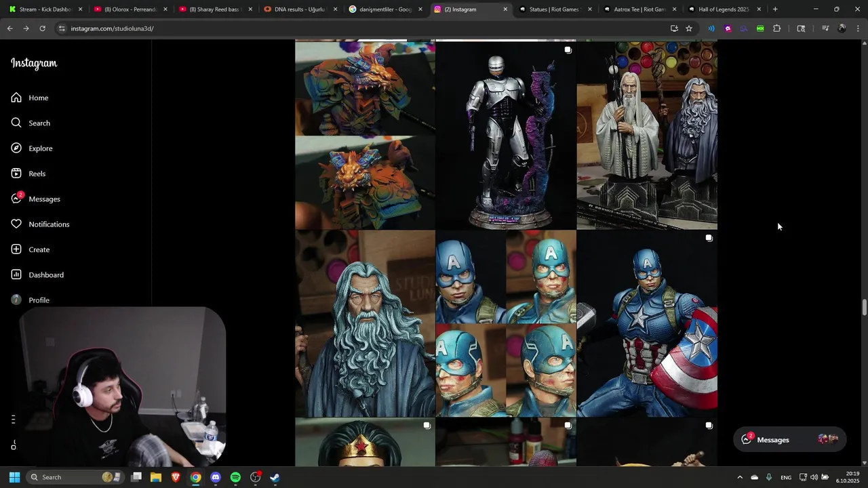Open the Chrome three-dot menu
The image size is (868, 488).
(x=858, y=28)
